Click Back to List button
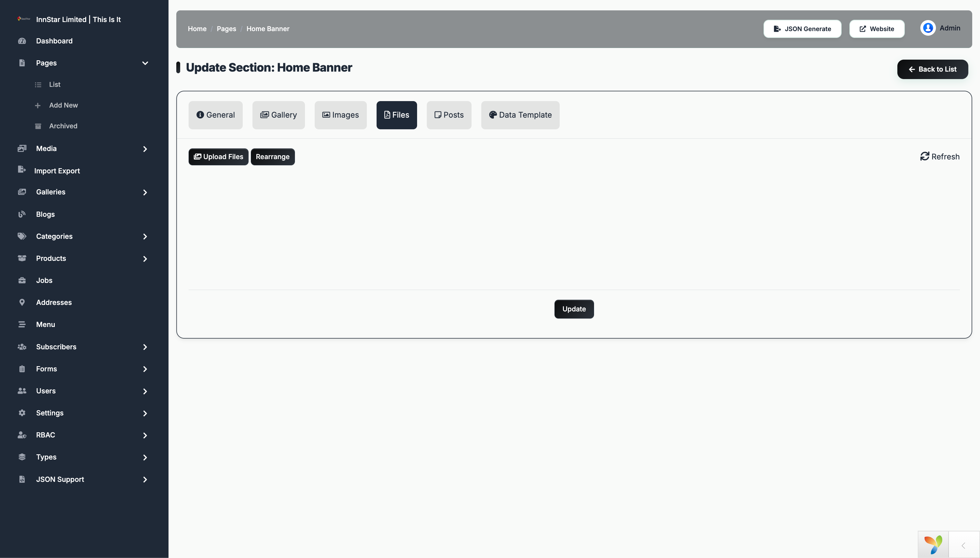The image size is (980, 558). 932,69
